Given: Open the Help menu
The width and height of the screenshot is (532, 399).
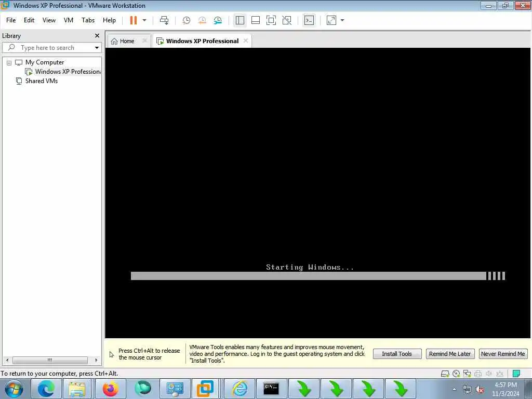Looking at the screenshot, I should (109, 20).
